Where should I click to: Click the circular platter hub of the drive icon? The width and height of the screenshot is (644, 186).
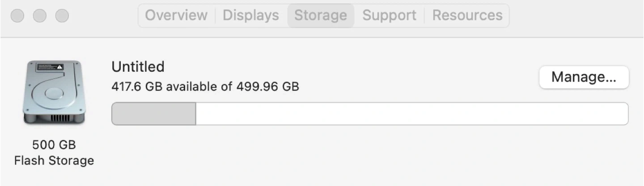pyautogui.click(x=54, y=93)
